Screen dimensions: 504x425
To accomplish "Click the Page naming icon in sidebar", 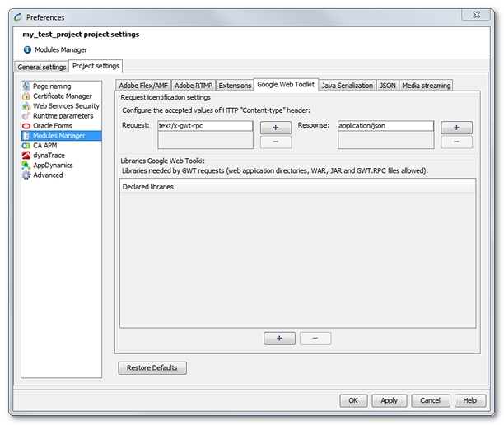I will tap(27, 86).
